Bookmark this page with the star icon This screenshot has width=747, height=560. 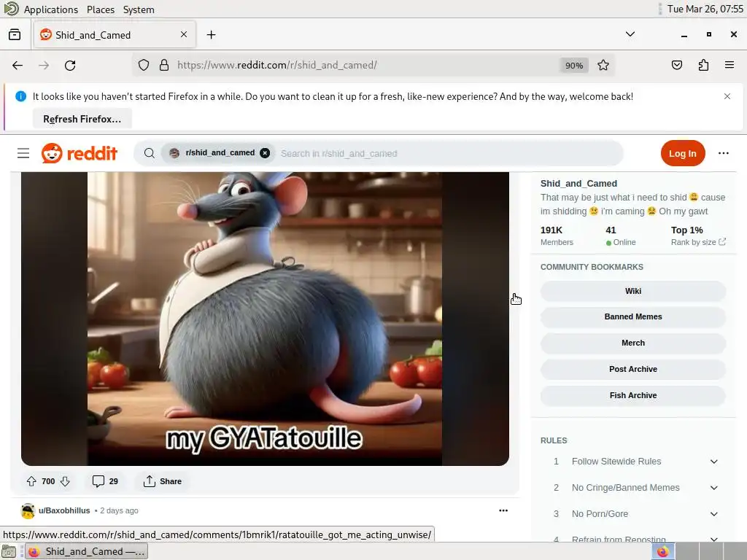[603, 65]
